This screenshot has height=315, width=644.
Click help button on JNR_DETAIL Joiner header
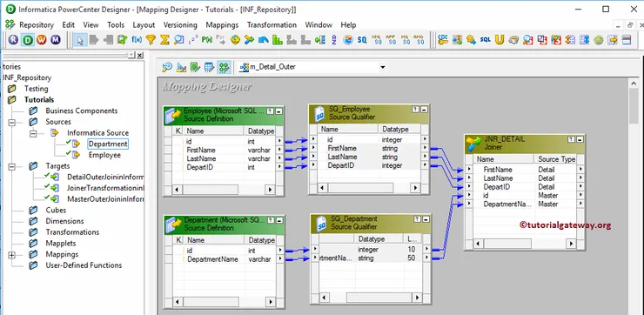(x=571, y=139)
